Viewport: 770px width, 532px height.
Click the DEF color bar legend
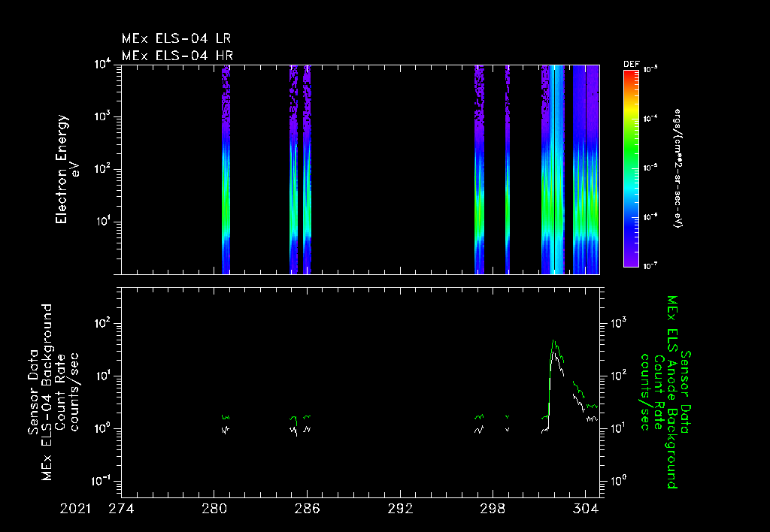(631, 168)
